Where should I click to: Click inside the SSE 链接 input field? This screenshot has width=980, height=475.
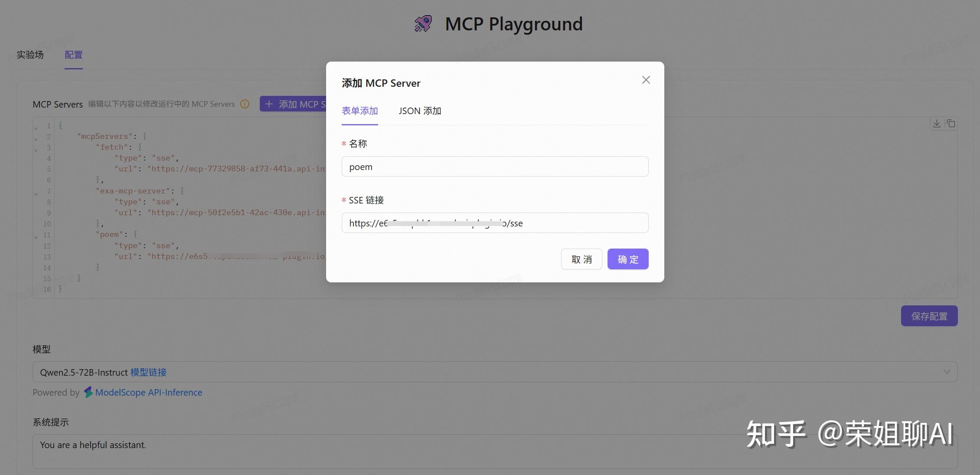pos(494,223)
